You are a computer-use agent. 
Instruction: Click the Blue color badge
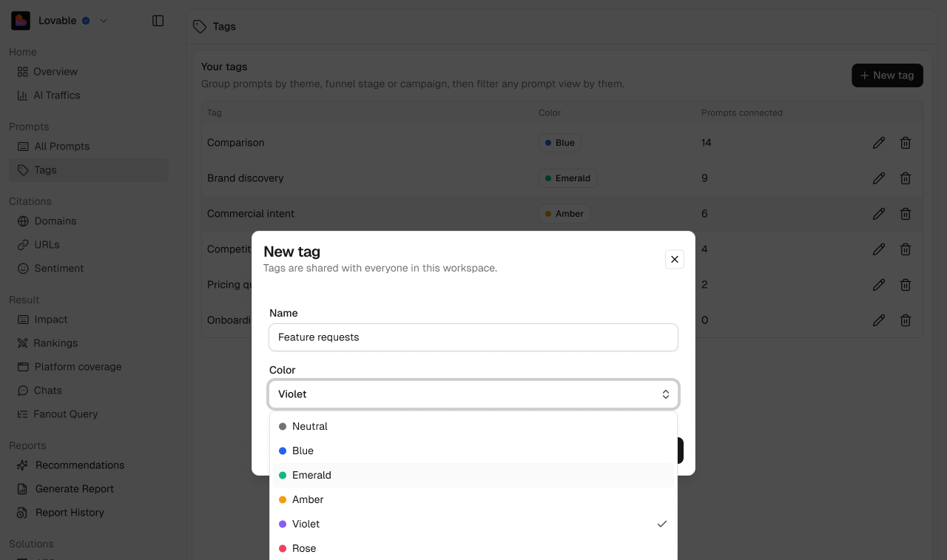(x=560, y=143)
